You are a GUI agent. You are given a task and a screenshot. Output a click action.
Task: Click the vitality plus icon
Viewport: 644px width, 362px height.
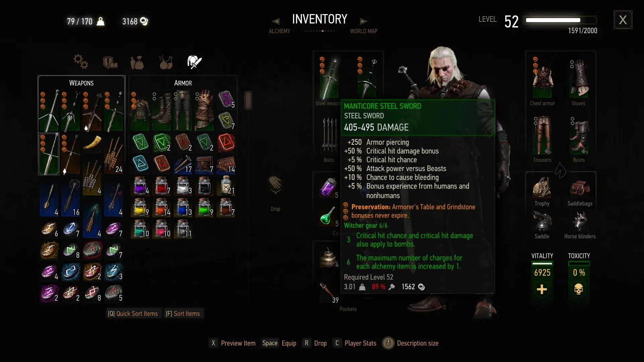pos(542,289)
